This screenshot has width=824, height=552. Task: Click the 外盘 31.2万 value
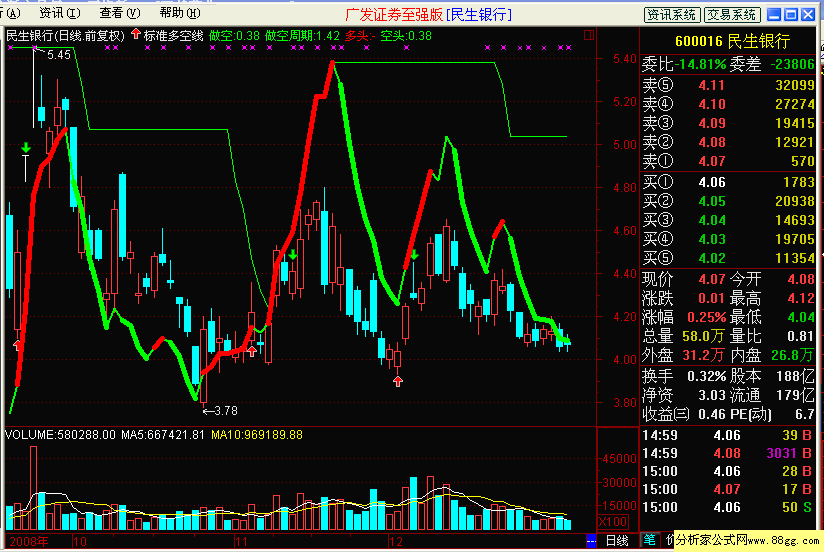pos(704,356)
